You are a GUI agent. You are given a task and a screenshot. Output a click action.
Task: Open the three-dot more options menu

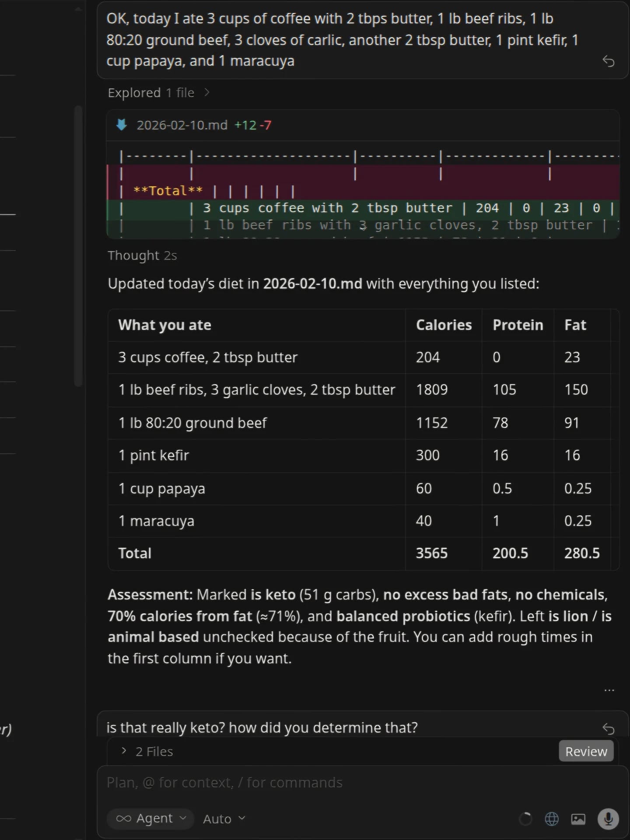609,690
